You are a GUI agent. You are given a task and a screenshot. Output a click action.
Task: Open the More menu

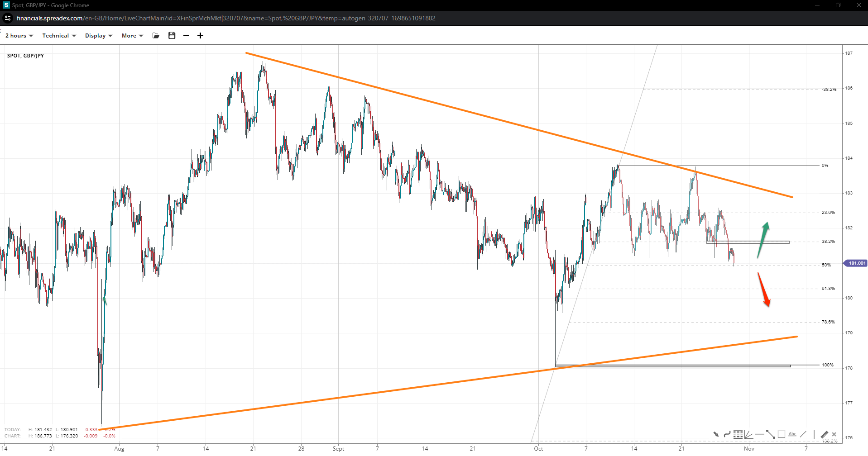(x=132, y=36)
